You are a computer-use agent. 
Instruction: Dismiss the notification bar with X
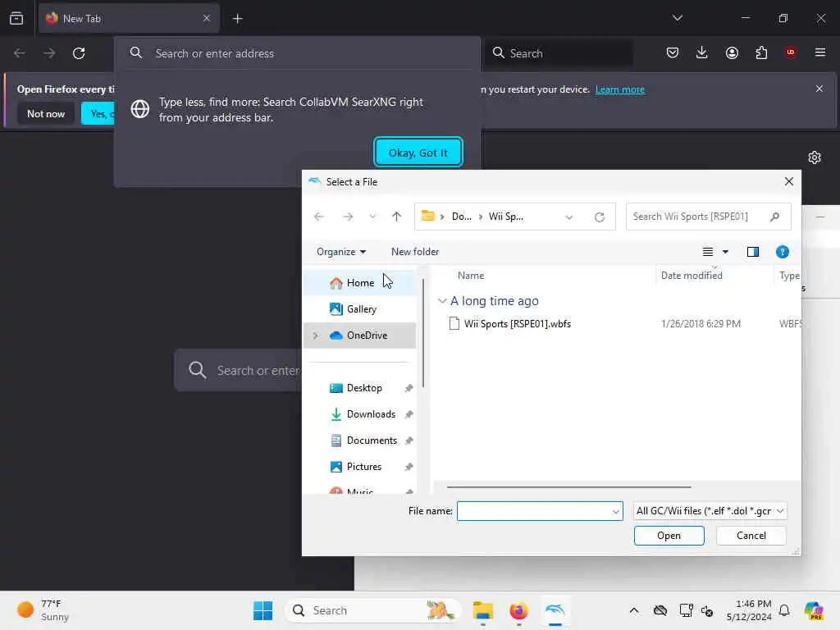click(819, 89)
